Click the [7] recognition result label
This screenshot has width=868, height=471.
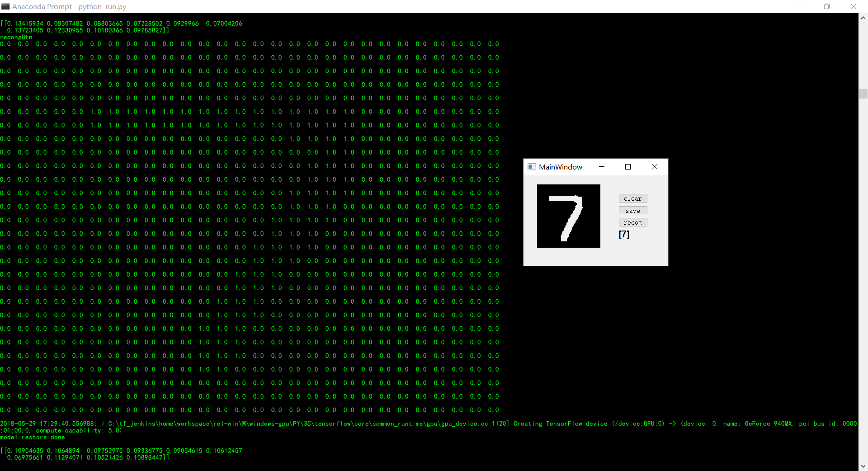[624, 234]
